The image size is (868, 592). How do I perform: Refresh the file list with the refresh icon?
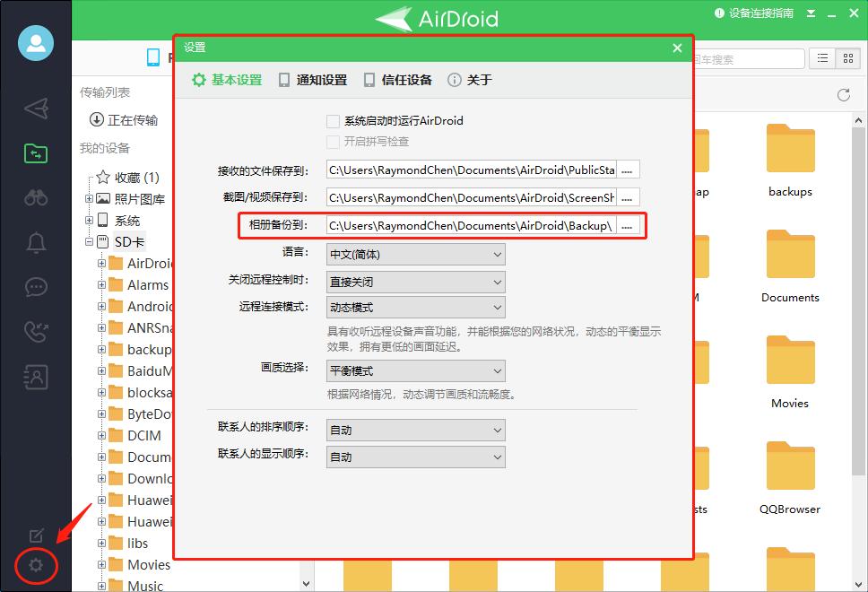[x=842, y=94]
